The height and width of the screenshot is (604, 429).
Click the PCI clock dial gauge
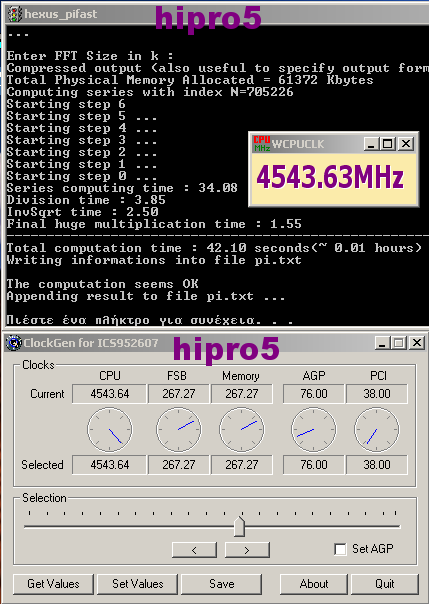[377, 430]
